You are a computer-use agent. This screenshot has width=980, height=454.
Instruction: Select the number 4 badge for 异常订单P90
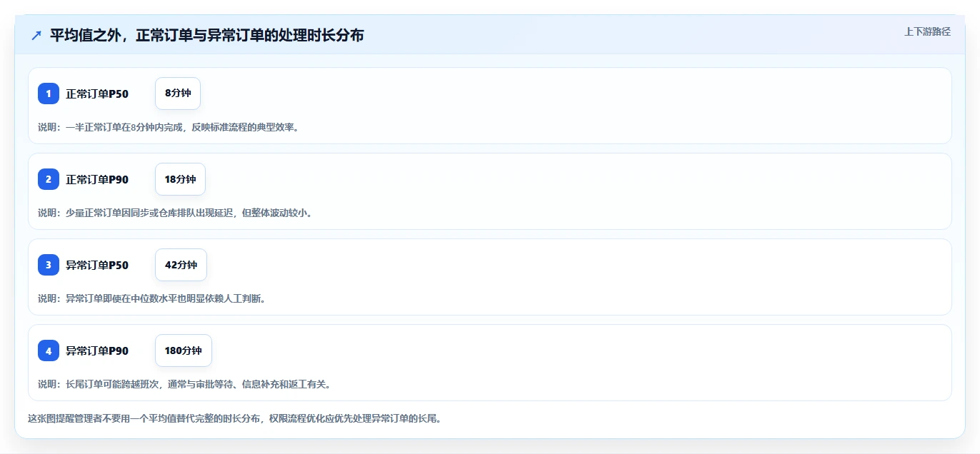(x=49, y=350)
